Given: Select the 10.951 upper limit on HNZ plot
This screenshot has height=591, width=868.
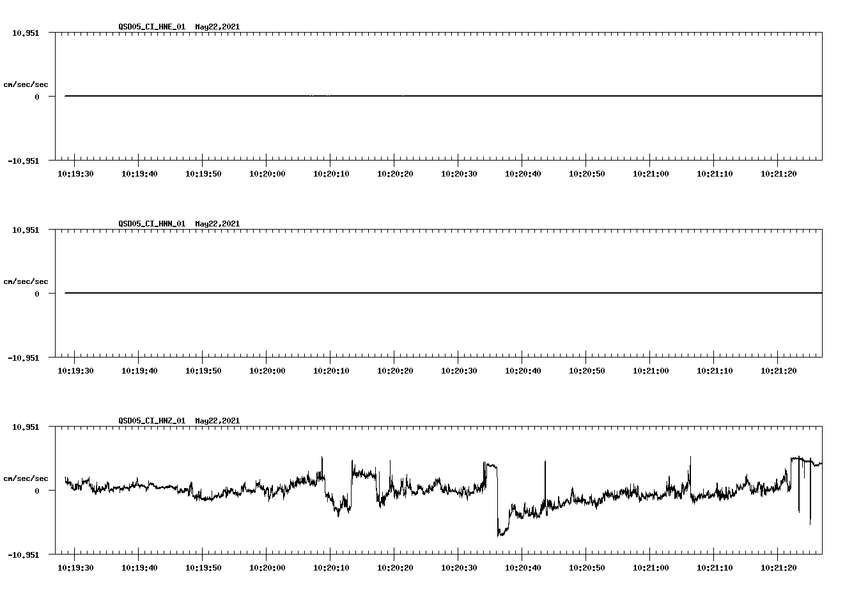Looking at the screenshot, I should click(x=26, y=427).
